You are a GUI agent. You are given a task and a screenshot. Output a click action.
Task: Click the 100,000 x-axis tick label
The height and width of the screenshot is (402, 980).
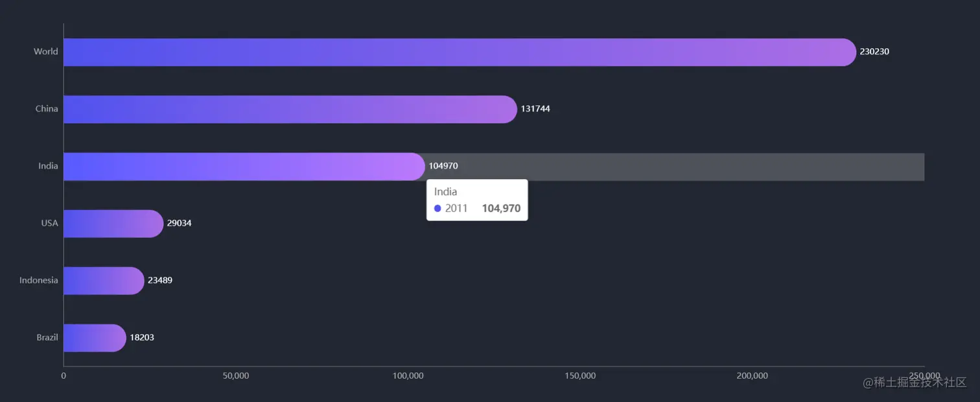[x=408, y=376]
